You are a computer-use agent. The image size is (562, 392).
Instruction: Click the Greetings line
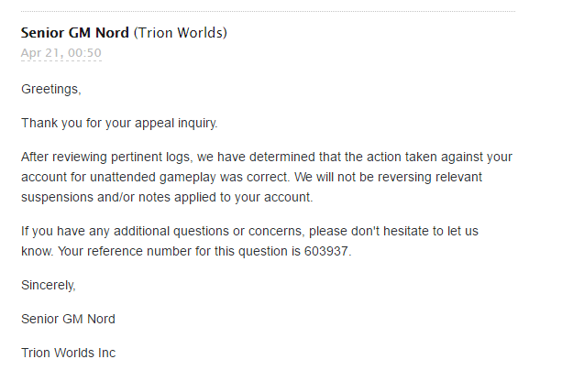(x=51, y=89)
